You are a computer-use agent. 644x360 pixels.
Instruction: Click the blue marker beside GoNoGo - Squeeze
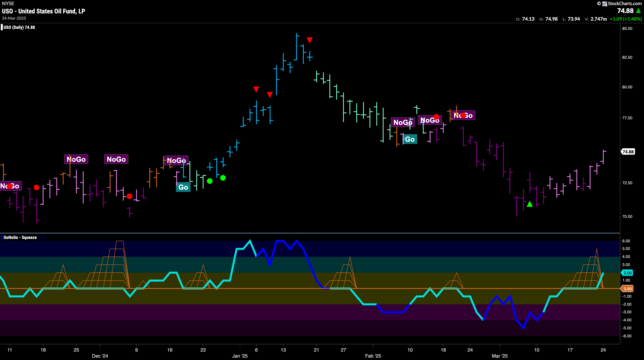2,237
